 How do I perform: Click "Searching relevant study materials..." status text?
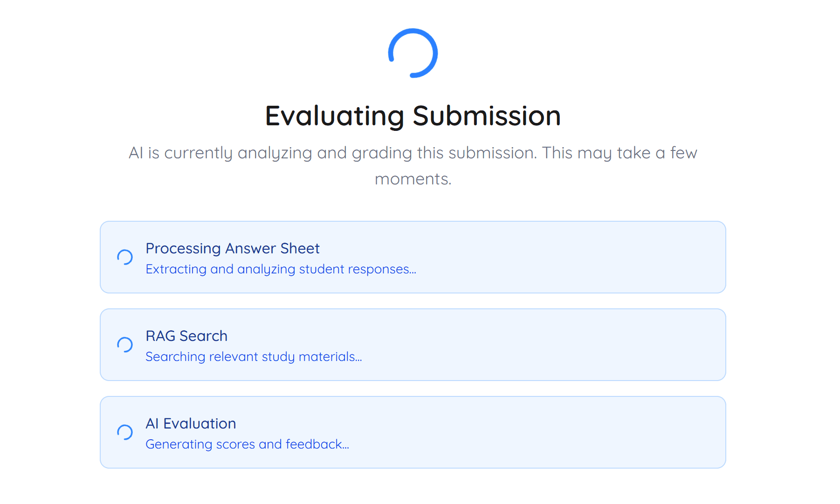(x=254, y=357)
